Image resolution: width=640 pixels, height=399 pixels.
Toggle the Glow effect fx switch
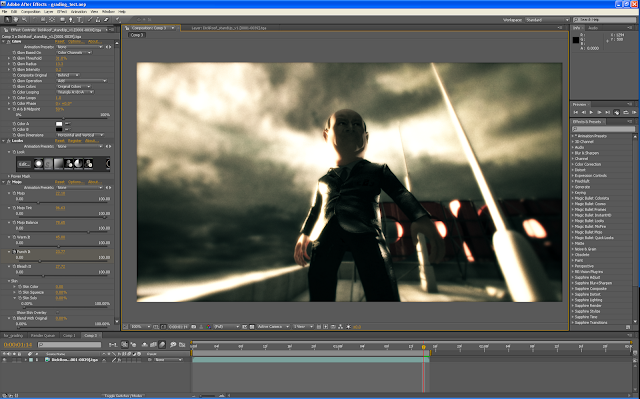[x=9, y=42]
